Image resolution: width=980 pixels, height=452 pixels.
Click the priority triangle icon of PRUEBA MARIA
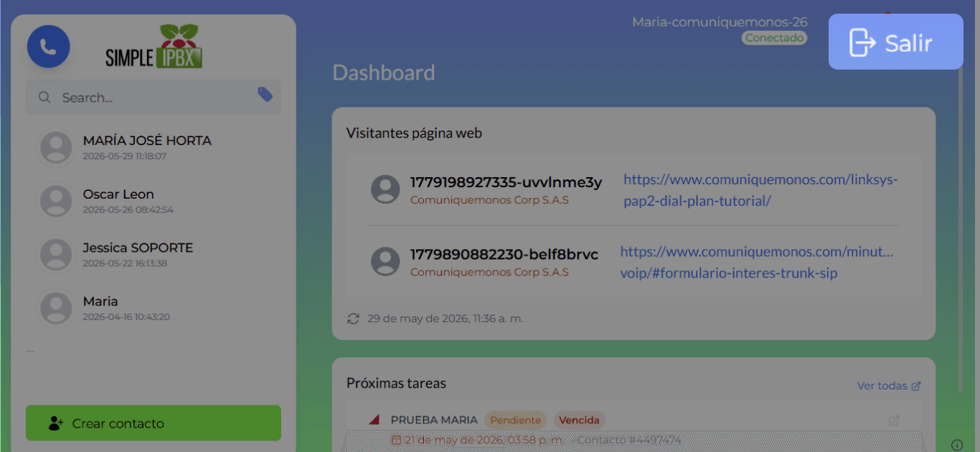(374, 420)
